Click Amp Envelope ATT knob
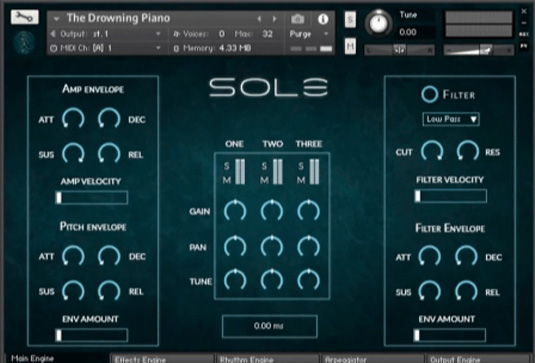This screenshot has height=363, width=535. tap(73, 118)
